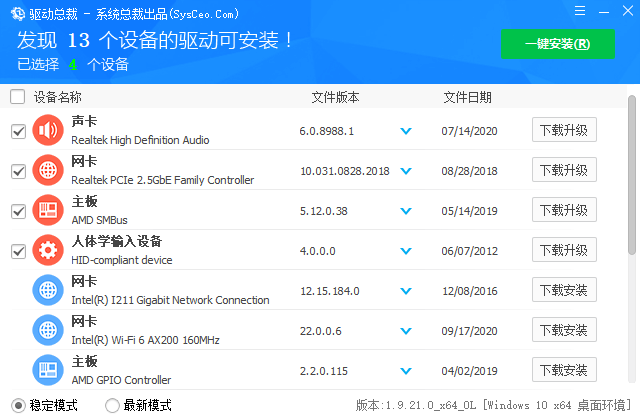Click the AMD GPIO Controller motherboard icon
Screen dimensions: 640x419
[48, 370]
